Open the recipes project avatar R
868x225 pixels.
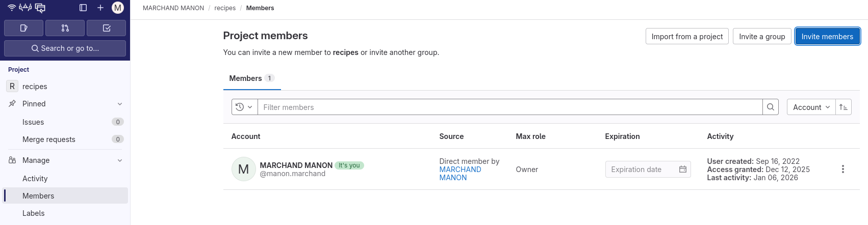(12, 87)
